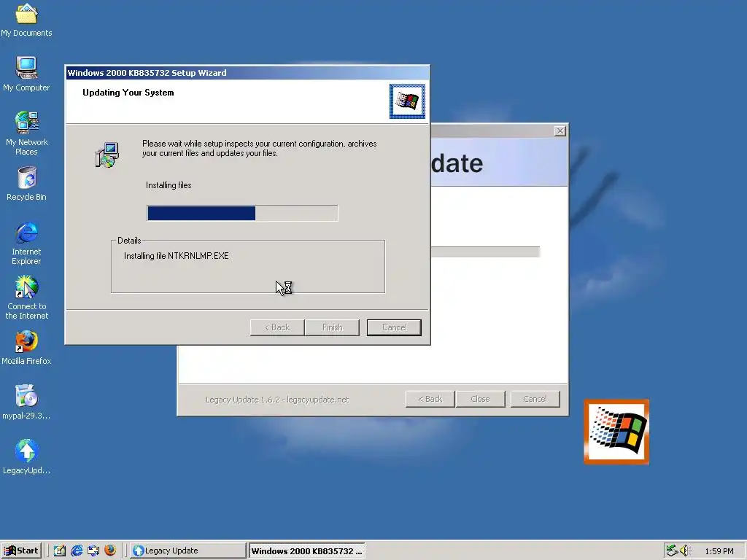The image size is (747, 560).
Task: Close the Legacy Update window with the X
Action: click(560, 131)
